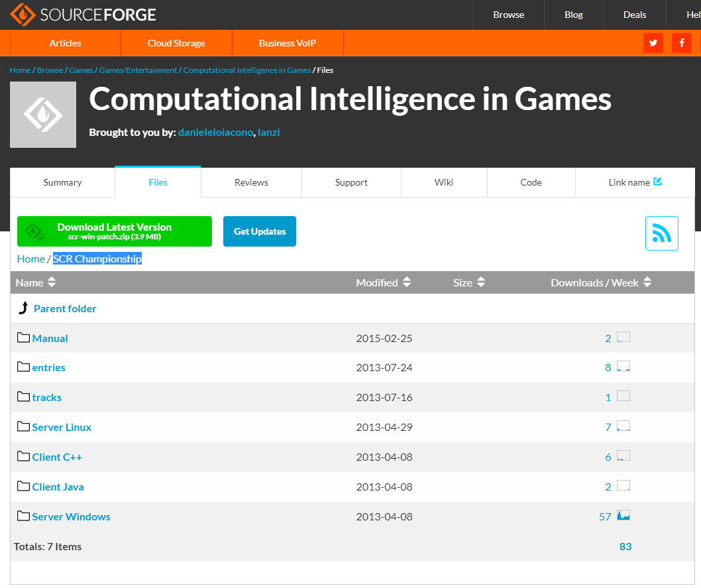Screen dimensions: 701x588
Task: Open the Twitter social icon
Action: pos(653,43)
